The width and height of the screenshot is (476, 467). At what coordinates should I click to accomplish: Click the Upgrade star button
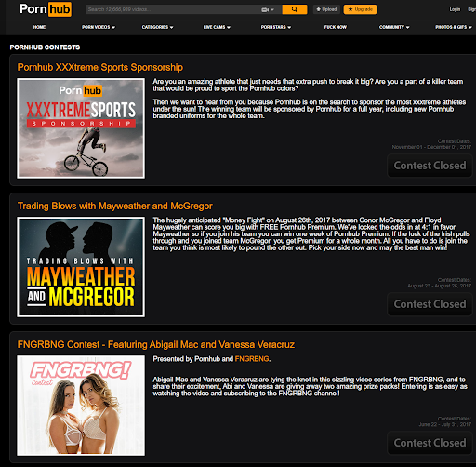(x=360, y=9)
